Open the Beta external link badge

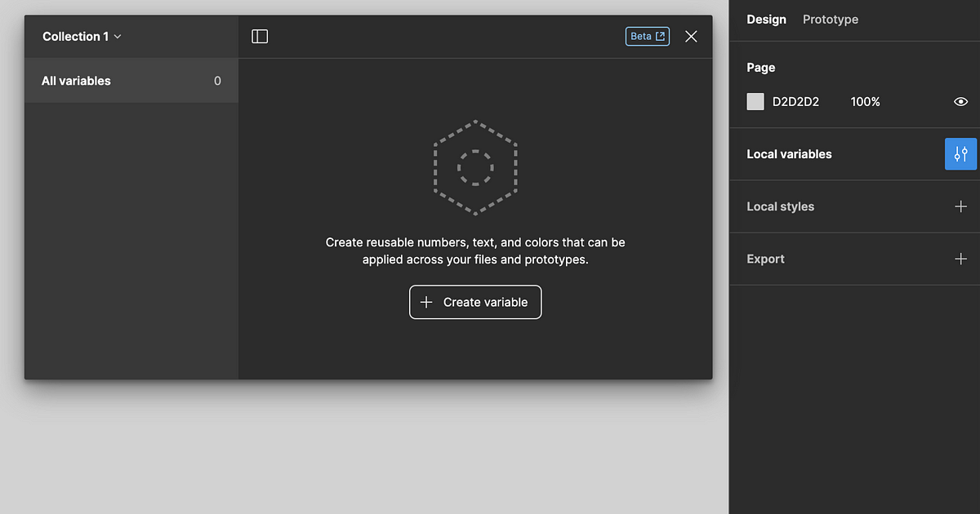click(647, 36)
